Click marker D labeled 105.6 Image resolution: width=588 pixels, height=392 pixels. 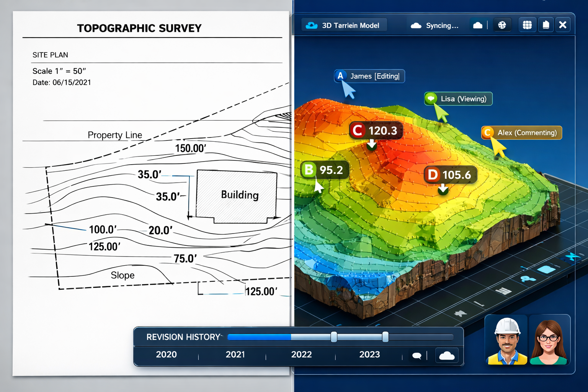[x=450, y=175]
